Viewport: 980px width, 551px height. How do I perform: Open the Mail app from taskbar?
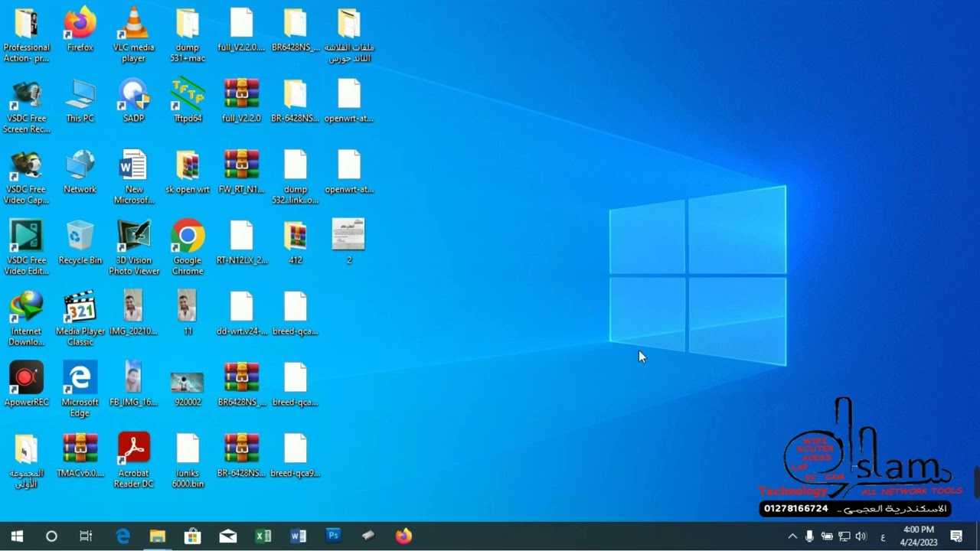pos(228,536)
